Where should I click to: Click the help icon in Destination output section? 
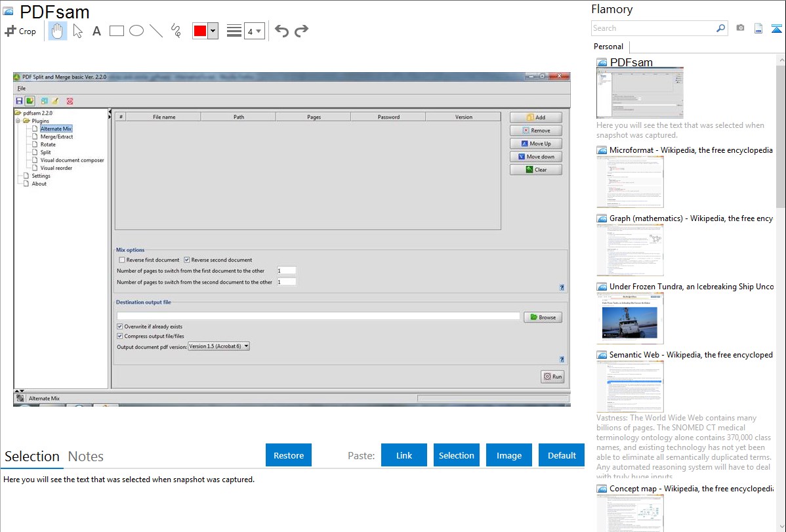click(x=562, y=359)
